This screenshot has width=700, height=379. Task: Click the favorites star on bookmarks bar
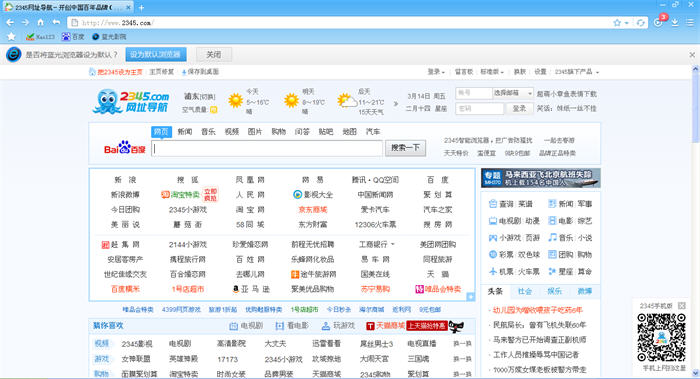[x=11, y=37]
